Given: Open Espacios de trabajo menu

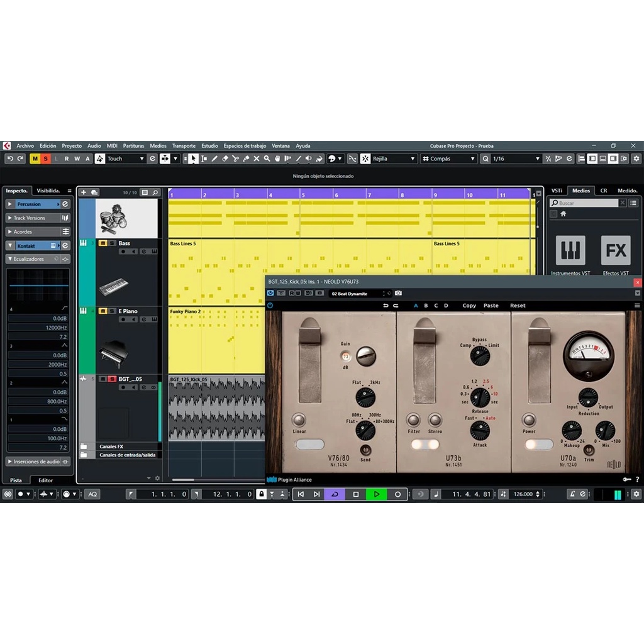Looking at the screenshot, I should pos(245,146).
